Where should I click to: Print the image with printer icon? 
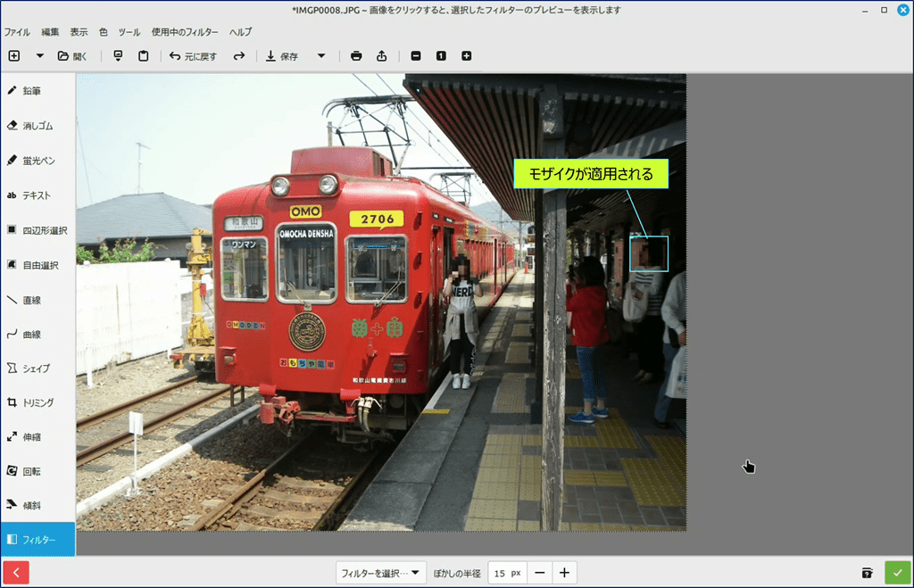[x=356, y=56]
